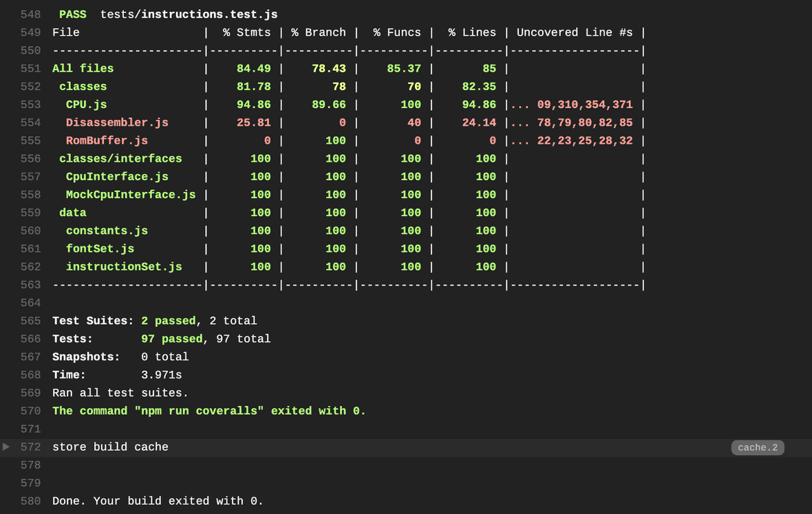Select line number 565 showing Test Suites

pyautogui.click(x=30, y=321)
